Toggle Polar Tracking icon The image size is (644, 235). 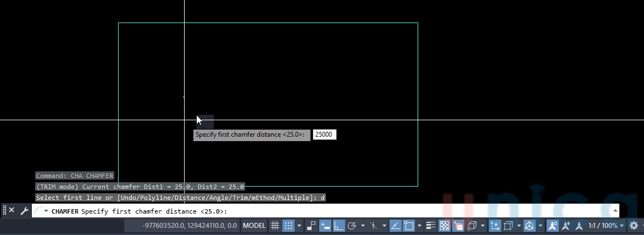[x=352, y=226]
